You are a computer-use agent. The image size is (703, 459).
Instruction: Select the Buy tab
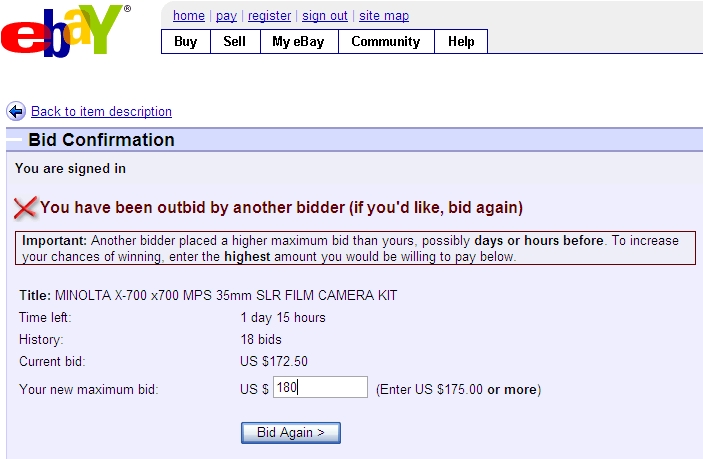186,41
